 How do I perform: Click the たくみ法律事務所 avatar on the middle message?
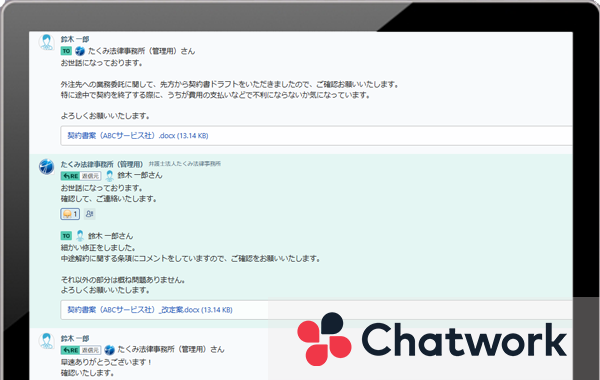point(47,167)
